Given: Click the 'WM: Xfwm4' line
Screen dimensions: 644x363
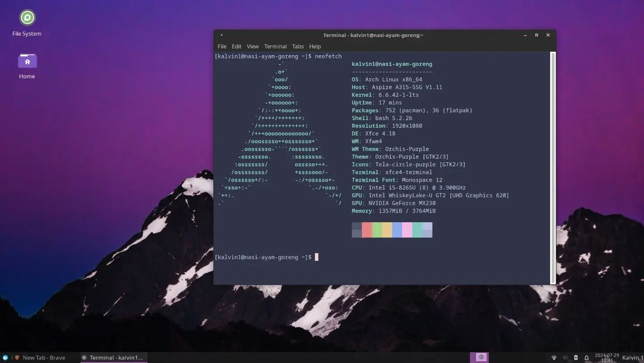Looking at the screenshot, I should coord(367,141).
